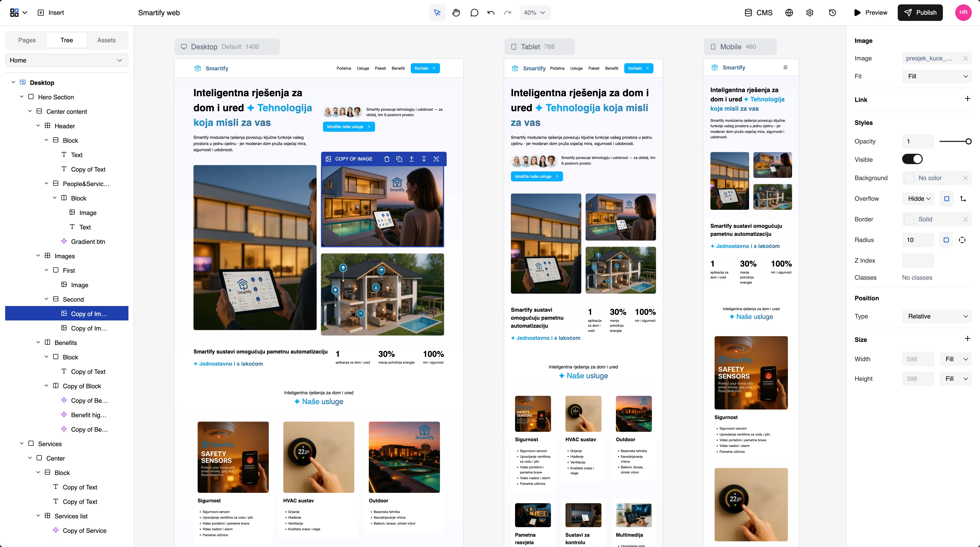980x547 pixels.
Task: Switch to the Pages tab
Action: [27, 40]
